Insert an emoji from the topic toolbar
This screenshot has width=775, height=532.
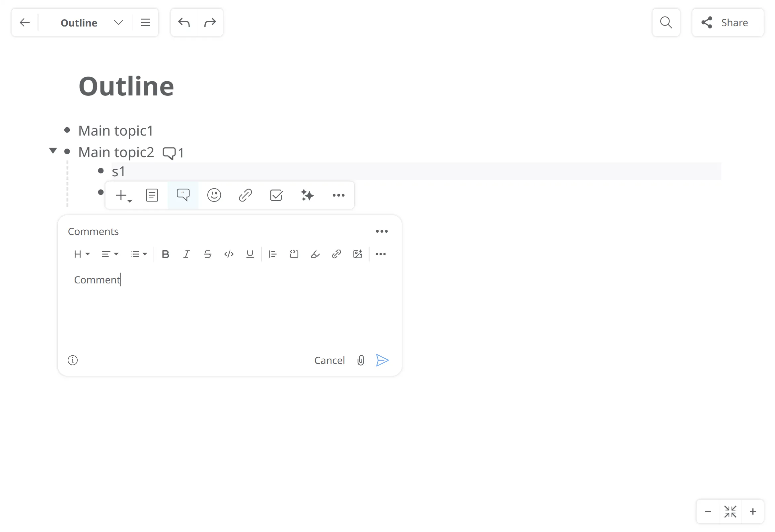[x=214, y=195]
